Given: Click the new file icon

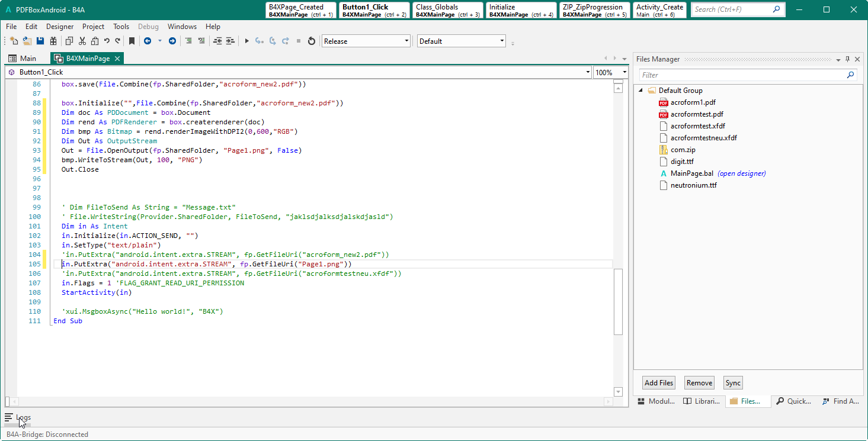Looking at the screenshot, I should click(14, 41).
